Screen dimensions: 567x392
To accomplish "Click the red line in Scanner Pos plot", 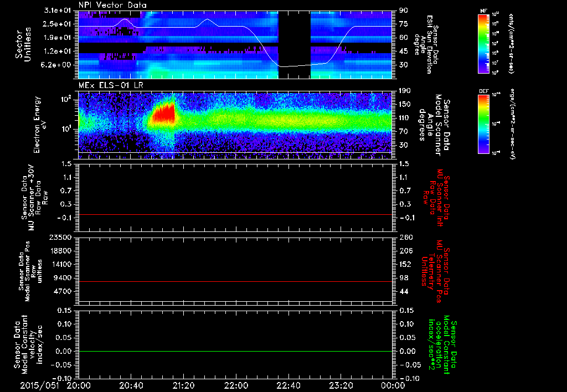I will click(235, 281).
